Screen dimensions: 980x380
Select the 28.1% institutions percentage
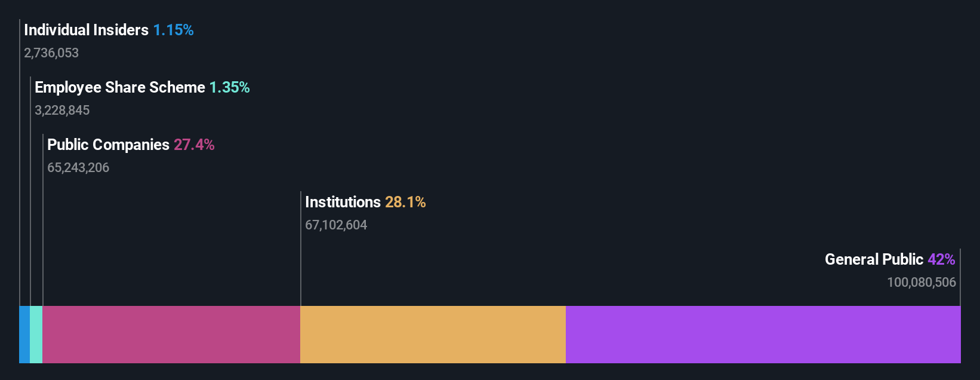(x=405, y=202)
